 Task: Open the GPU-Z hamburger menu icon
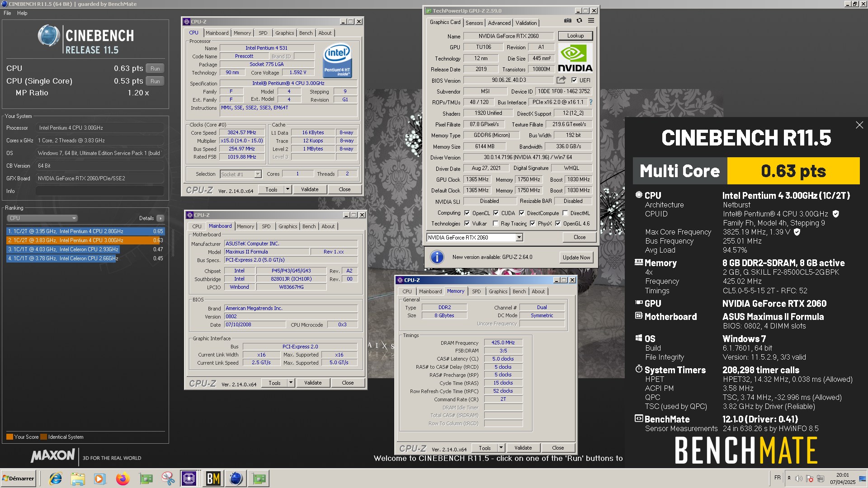(591, 21)
